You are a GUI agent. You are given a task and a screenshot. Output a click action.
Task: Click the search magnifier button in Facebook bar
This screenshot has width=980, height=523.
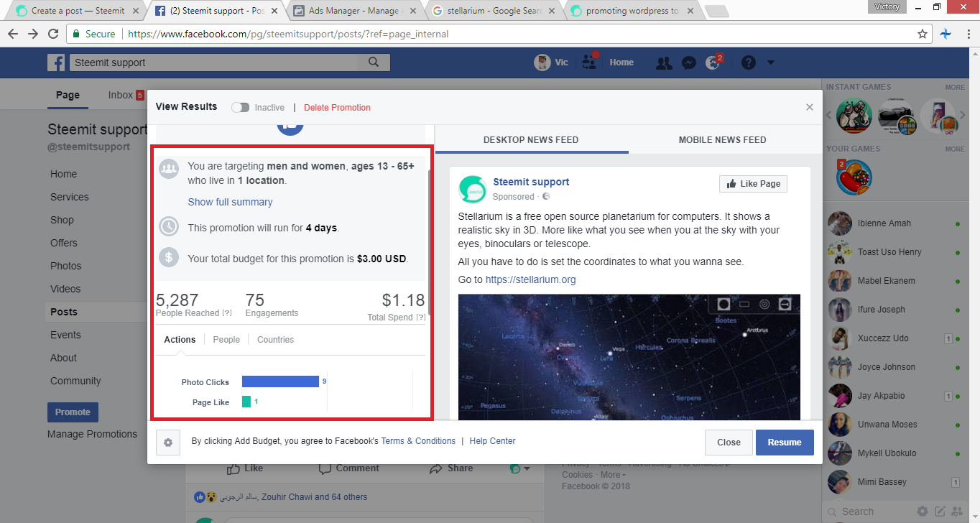(x=374, y=63)
